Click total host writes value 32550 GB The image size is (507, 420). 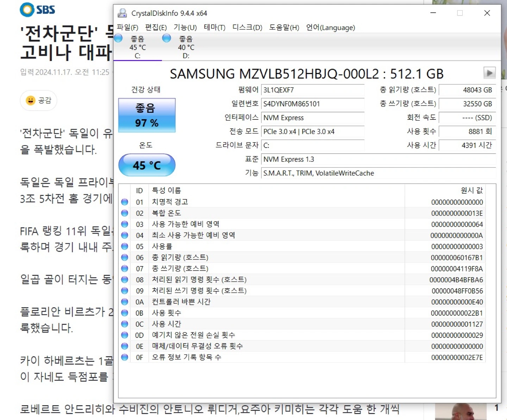468,104
